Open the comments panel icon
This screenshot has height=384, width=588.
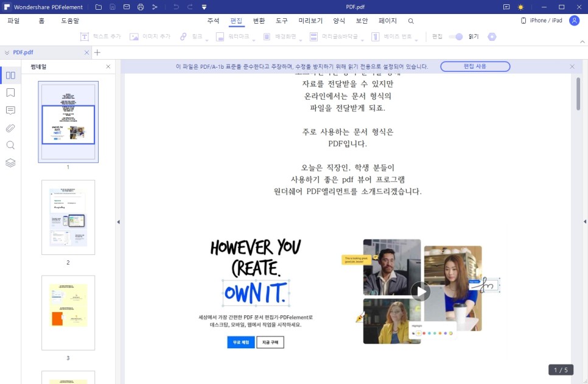(10, 110)
